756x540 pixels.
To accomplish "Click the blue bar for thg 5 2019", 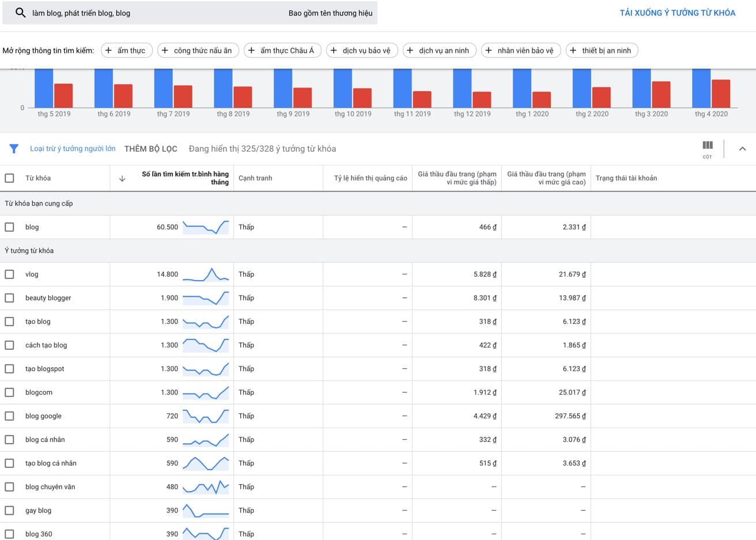I will [x=44, y=88].
